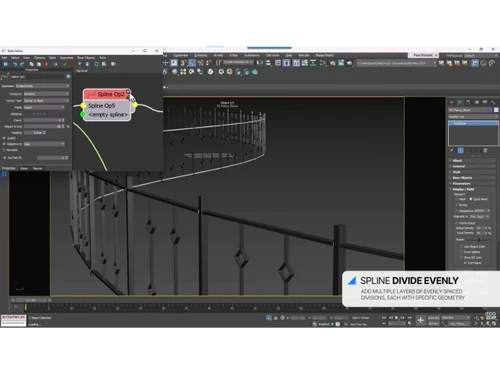Select the Mesh radio button in Viewport group

[x=457, y=199]
